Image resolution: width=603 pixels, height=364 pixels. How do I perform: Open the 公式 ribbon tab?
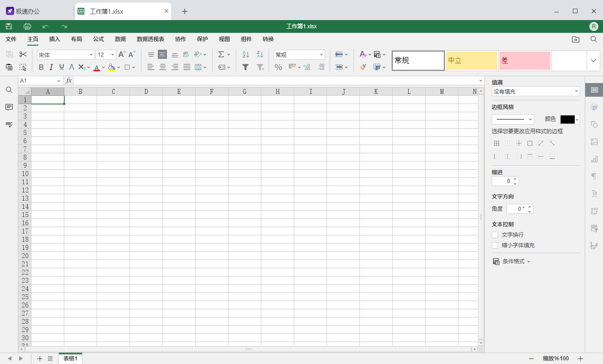(x=99, y=39)
